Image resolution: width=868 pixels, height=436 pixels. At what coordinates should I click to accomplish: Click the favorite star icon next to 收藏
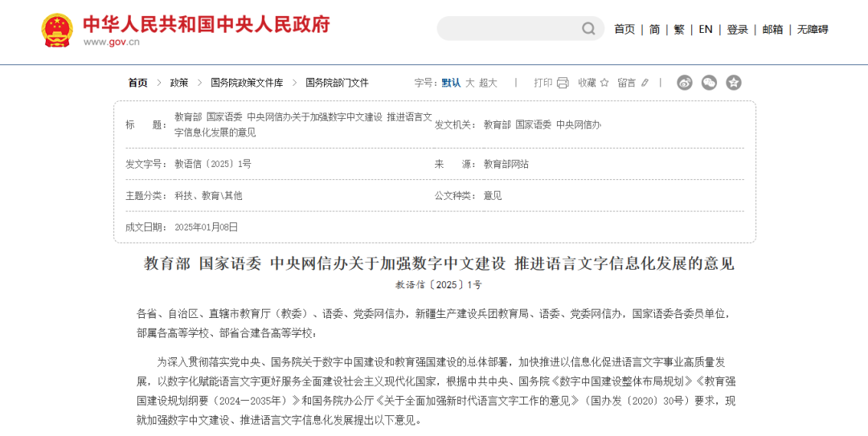click(604, 83)
